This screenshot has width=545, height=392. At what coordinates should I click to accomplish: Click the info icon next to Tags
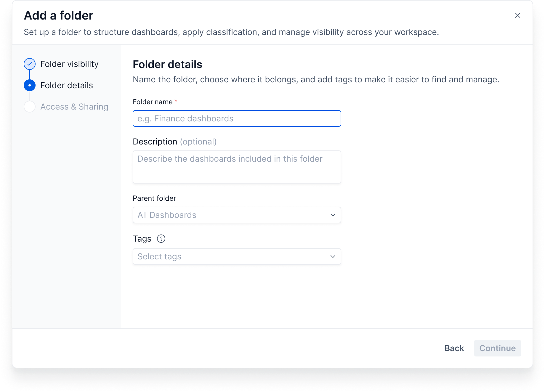point(161,239)
